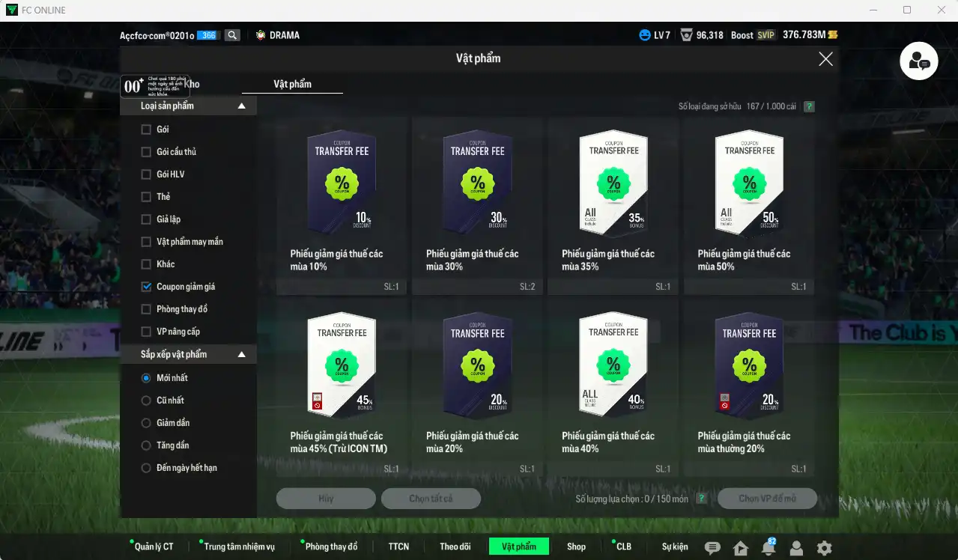The width and height of the screenshot is (958, 560).
Task: Click the Chọn VP để mở button
Action: click(767, 499)
